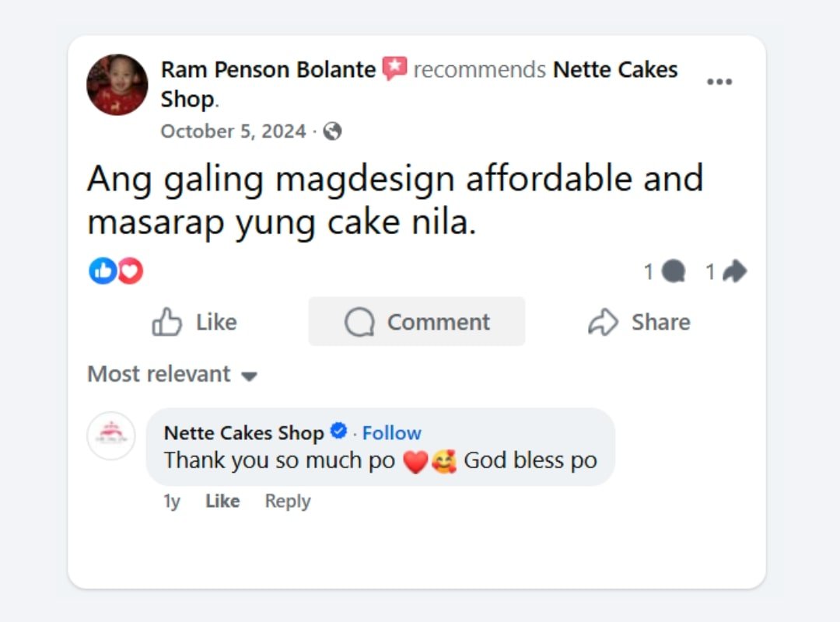Open the Nette Cakes Shop page link
This screenshot has width=840, height=622.
click(x=614, y=70)
